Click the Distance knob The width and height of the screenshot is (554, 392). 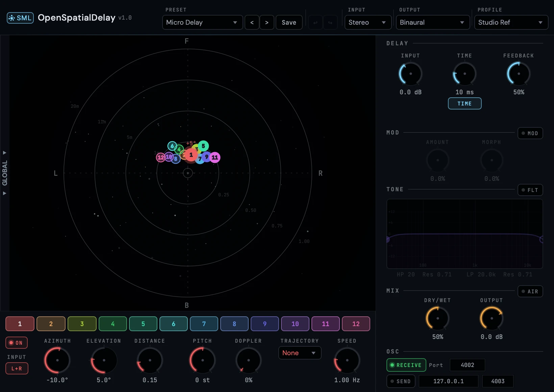[x=150, y=360]
